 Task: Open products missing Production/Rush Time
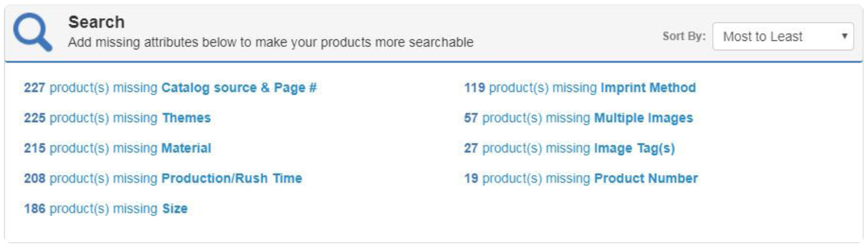tap(163, 179)
